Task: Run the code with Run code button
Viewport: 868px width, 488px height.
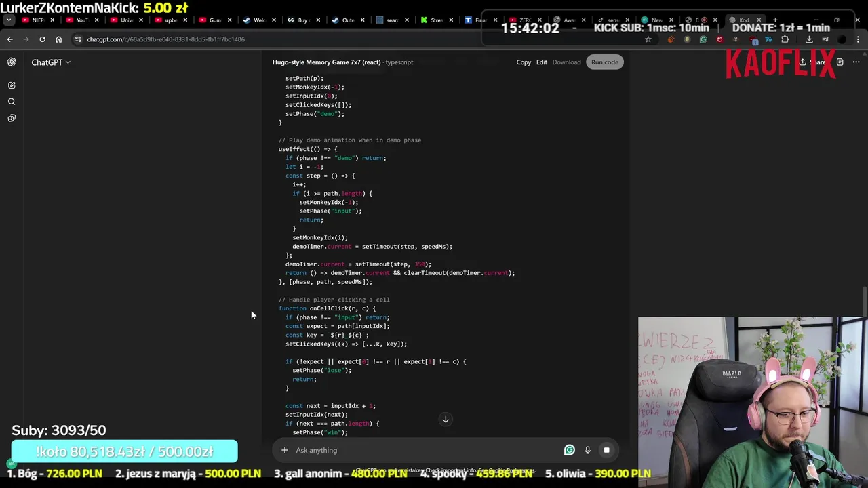Action: point(604,62)
